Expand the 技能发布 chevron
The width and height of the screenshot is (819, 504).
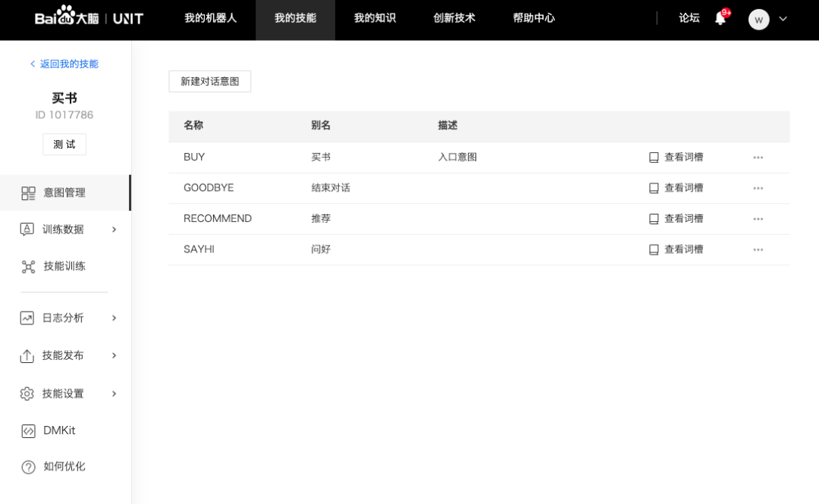[114, 355]
